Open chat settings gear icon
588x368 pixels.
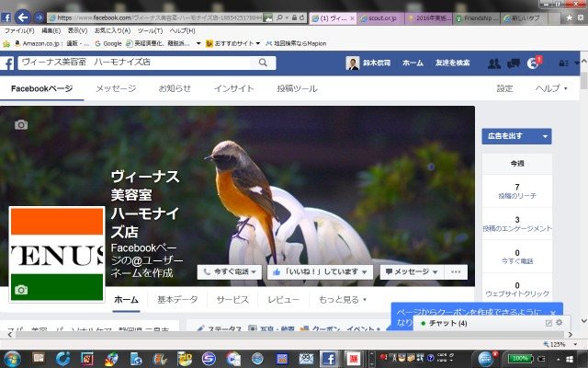[559, 323]
